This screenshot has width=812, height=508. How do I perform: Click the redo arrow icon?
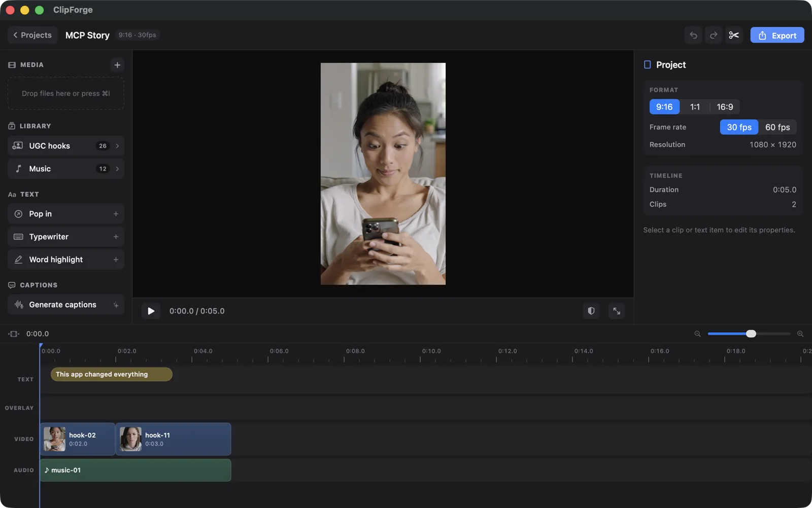coord(714,35)
